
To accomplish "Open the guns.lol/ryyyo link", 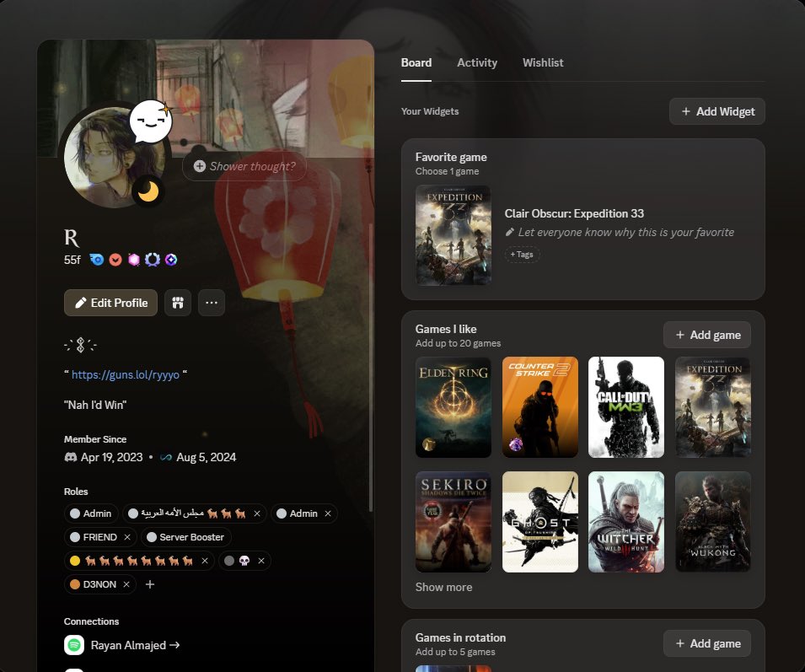I will tap(126, 374).
